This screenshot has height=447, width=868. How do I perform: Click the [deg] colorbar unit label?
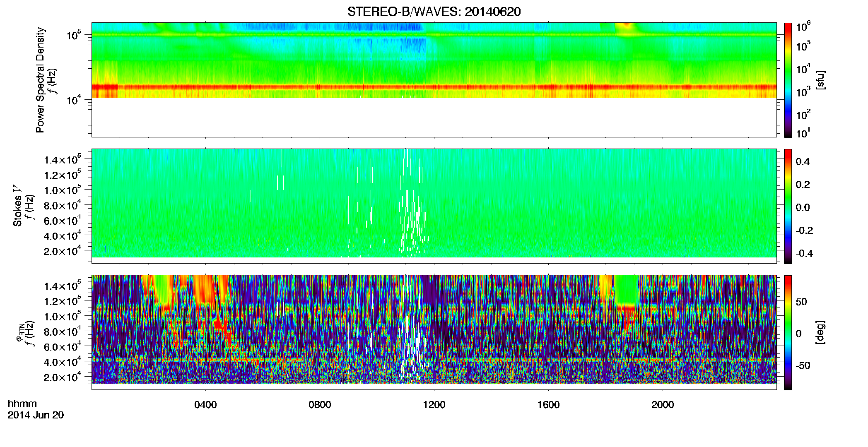(x=820, y=332)
